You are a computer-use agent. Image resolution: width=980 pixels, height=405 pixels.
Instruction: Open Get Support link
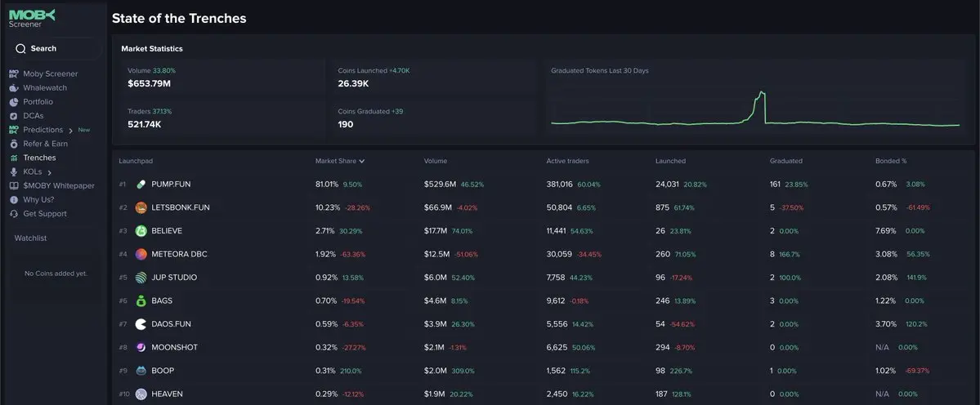point(45,214)
